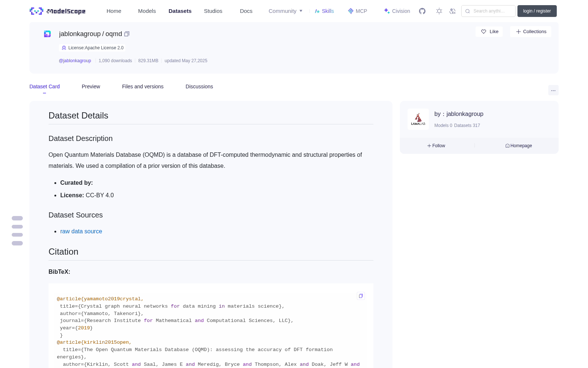Toggle light/dark theme sun icon

point(439,11)
